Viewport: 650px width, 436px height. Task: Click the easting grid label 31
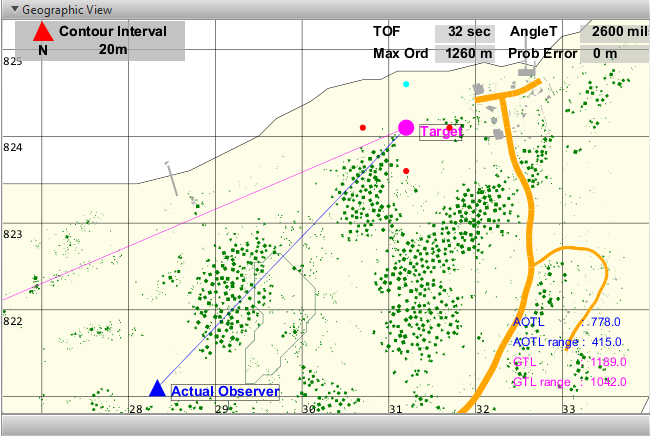[x=396, y=409]
